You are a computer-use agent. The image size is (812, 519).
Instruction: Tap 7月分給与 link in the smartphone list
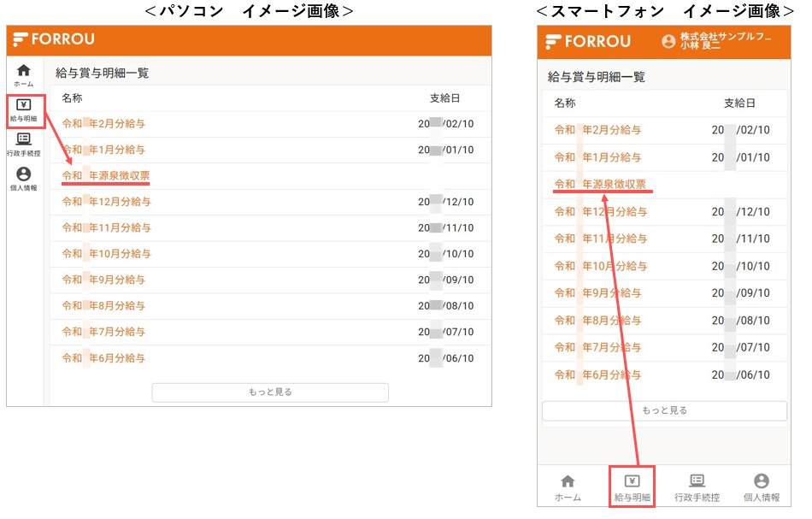pyautogui.click(x=597, y=347)
